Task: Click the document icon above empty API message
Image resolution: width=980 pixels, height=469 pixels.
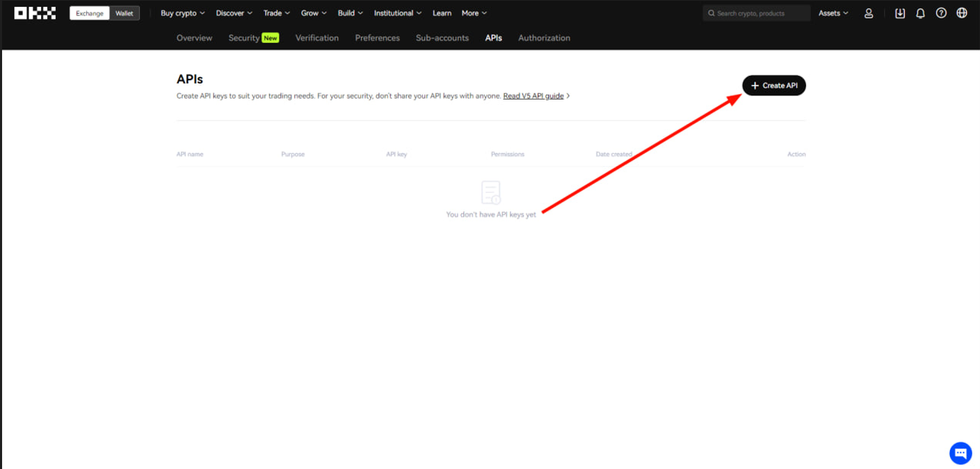Action: coord(490,193)
